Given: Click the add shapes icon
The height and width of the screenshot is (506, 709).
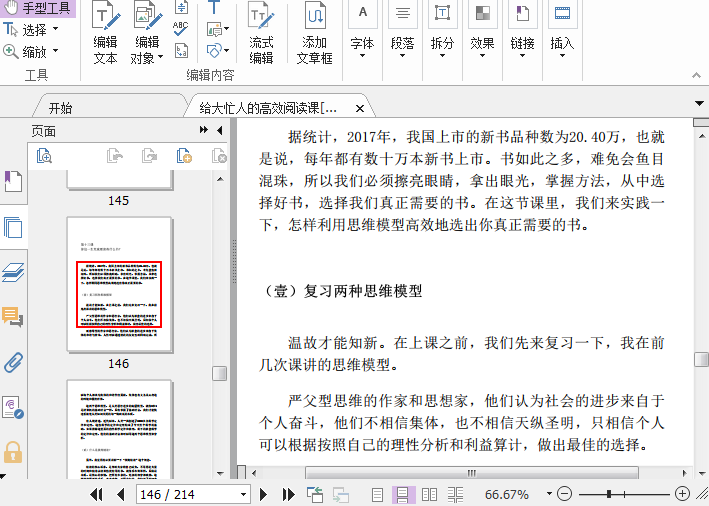Looking at the screenshot, I should click(214, 50).
